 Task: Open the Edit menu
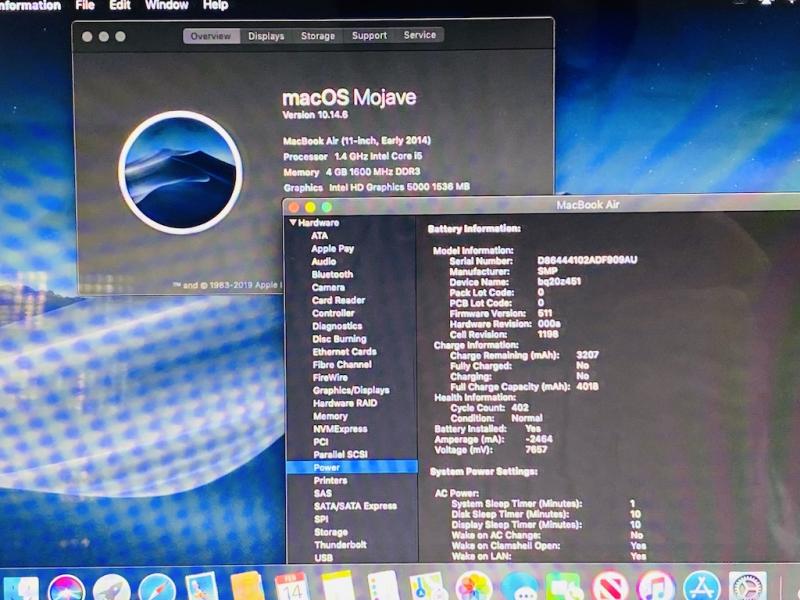(120, 5)
